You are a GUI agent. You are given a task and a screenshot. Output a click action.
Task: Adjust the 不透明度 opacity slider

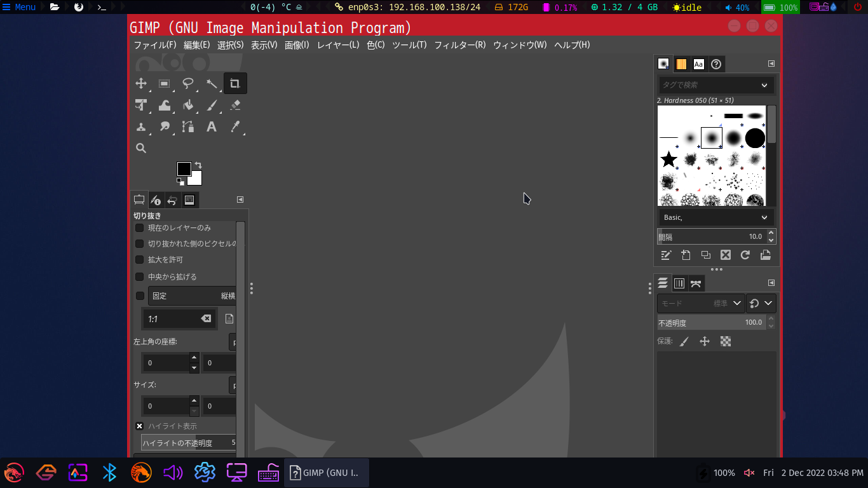coord(712,323)
